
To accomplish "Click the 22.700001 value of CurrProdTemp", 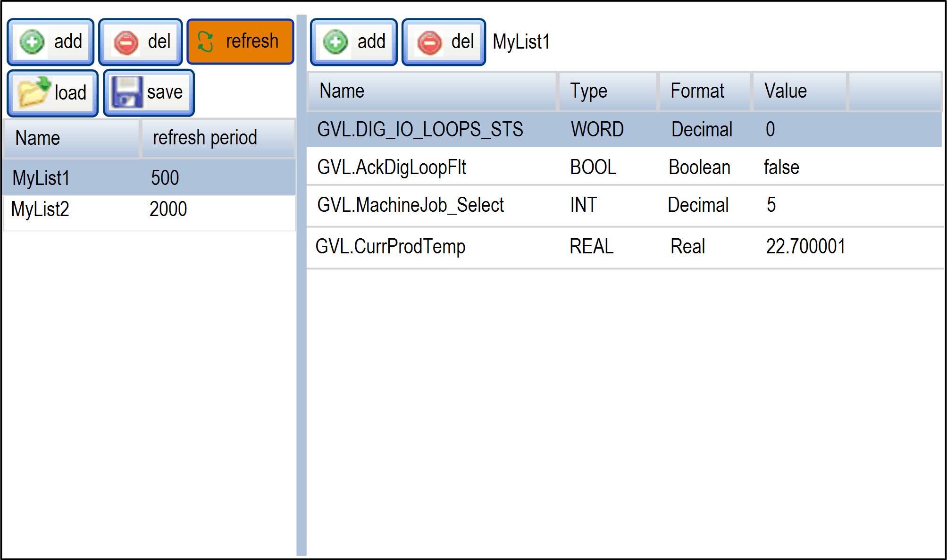I will pos(805,246).
